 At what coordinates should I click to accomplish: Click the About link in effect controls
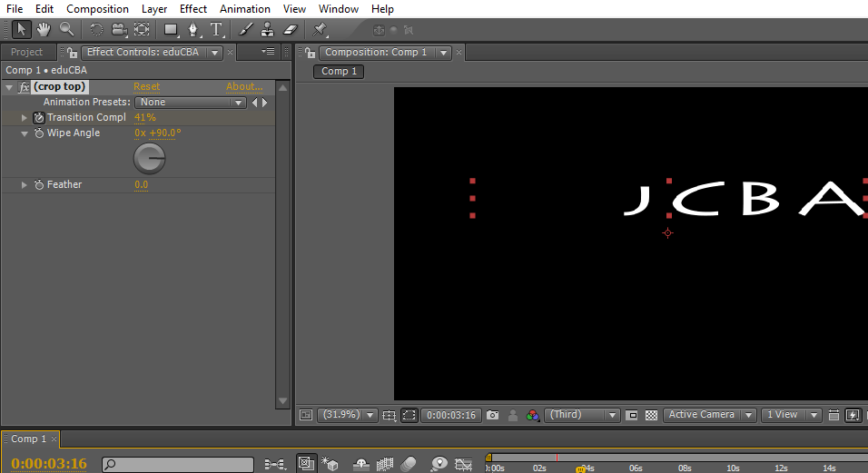click(x=243, y=87)
